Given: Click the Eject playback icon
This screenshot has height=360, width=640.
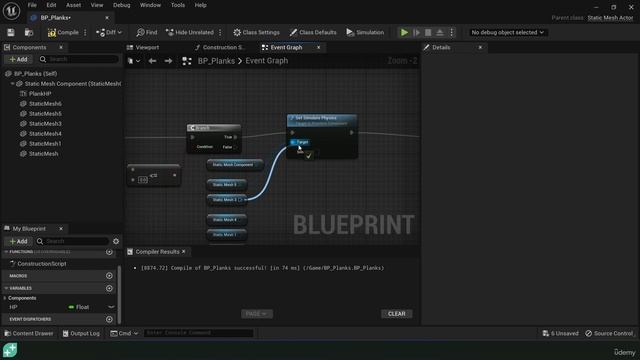Looking at the screenshot, I should click(x=440, y=32).
